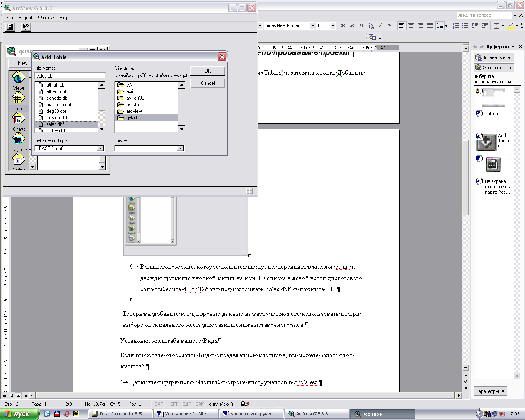Click the Save Project icon in ArcView
525x420 pixels.
[x=10, y=27]
